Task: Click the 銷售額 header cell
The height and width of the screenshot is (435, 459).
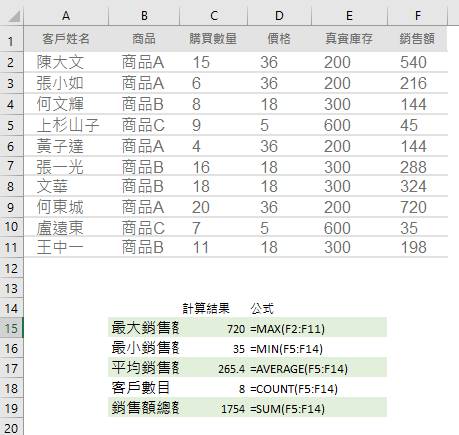Action: tap(417, 39)
